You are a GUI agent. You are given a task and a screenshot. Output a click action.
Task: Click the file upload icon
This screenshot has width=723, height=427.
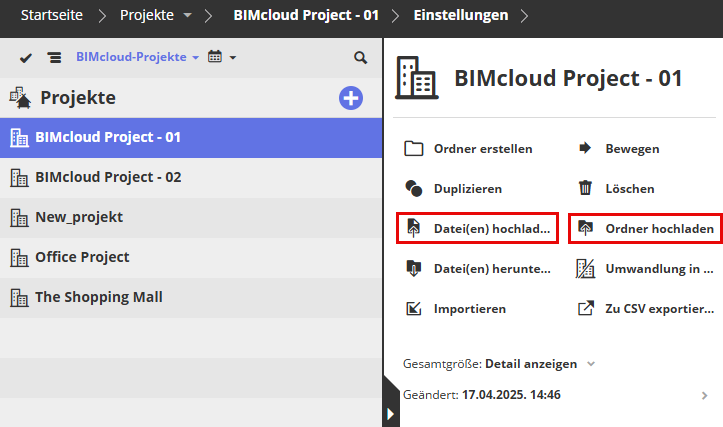click(414, 228)
